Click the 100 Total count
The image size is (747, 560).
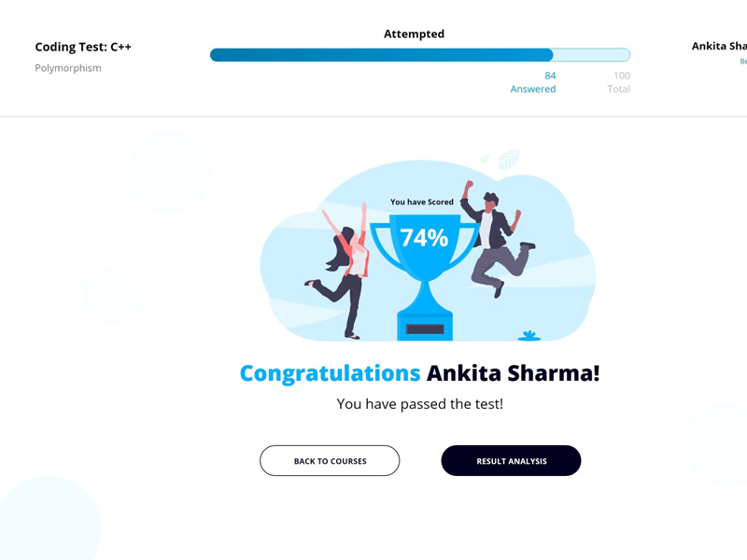[x=618, y=82]
